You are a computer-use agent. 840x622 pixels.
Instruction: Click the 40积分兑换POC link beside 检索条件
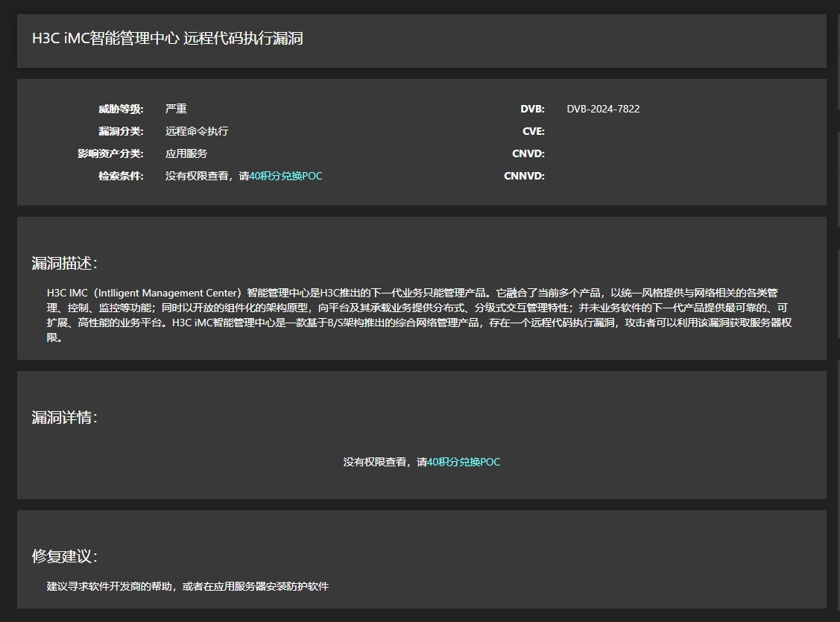tap(285, 176)
